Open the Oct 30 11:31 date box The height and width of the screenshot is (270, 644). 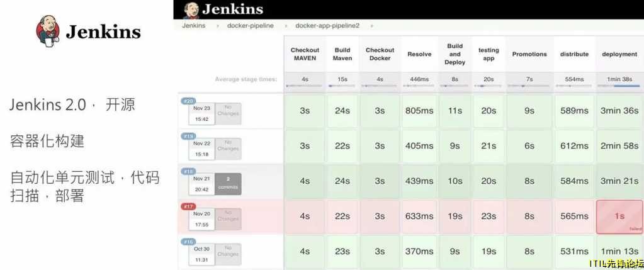tap(201, 255)
